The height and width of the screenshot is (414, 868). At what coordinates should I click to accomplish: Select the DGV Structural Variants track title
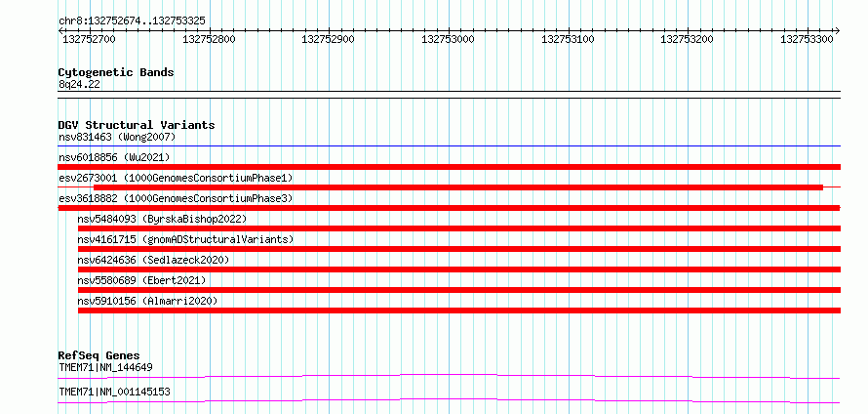137,125
